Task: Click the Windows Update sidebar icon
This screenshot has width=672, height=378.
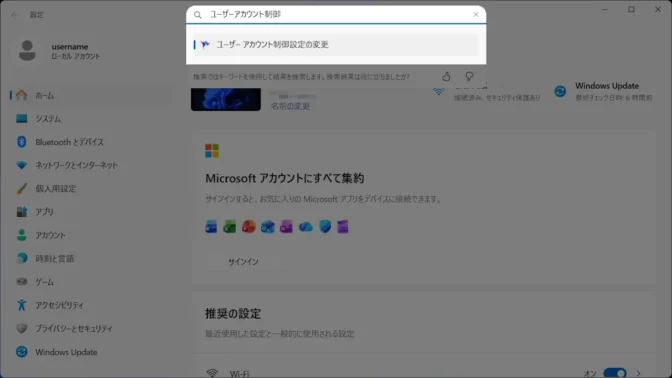Action: (x=21, y=352)
